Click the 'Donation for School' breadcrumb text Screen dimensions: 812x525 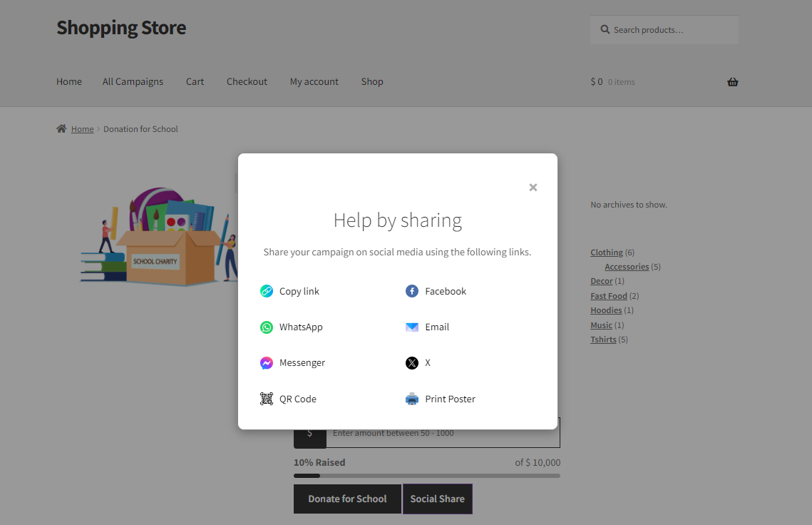click(x=140, y=129)
